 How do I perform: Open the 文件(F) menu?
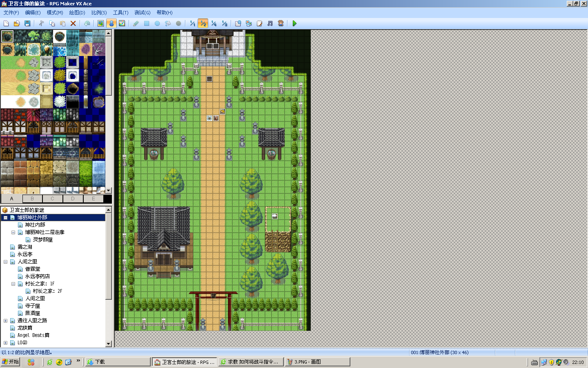11,13
